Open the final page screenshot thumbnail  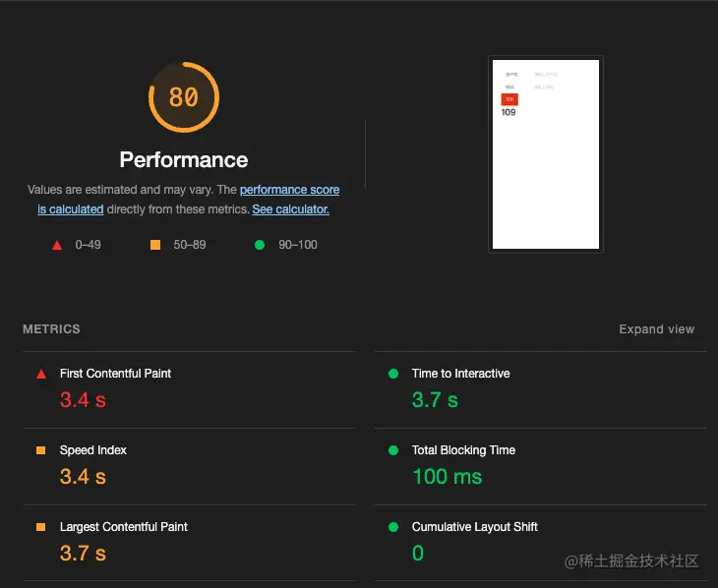545,154
